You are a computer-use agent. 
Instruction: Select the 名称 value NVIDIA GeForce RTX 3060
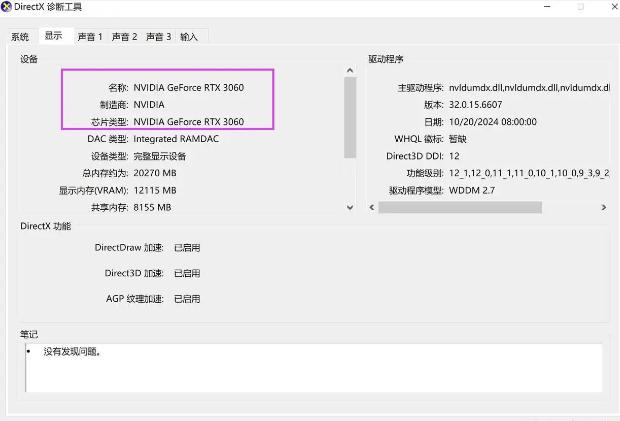(x=189, y=87)
